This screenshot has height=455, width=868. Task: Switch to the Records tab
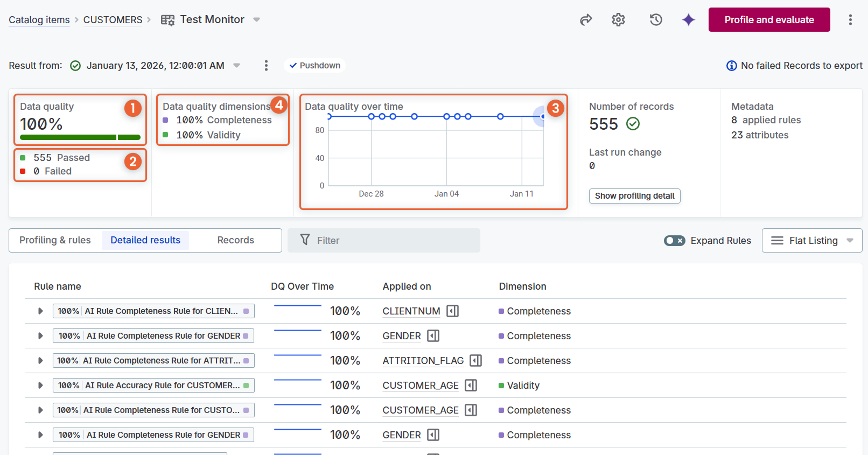point(235,240)
